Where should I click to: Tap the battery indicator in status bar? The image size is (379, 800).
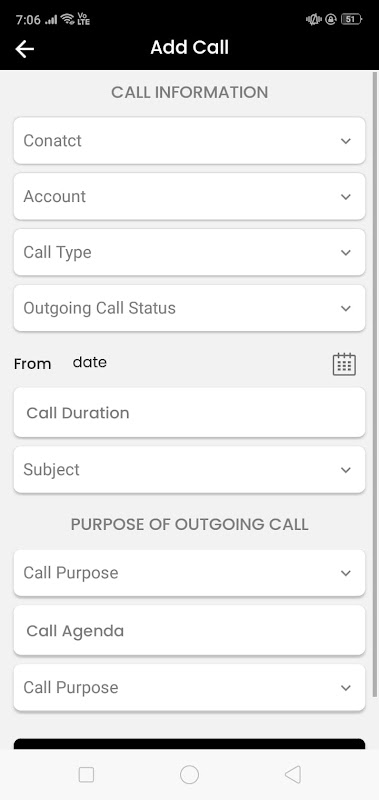click(351, 19)
